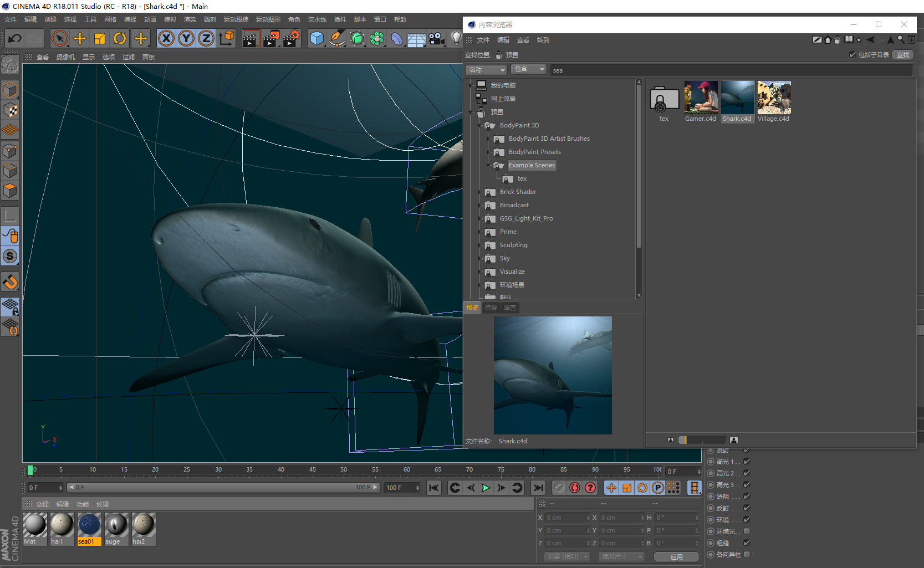The image size is (924, 568).
Task: Click the thumbnail size slider in Content Browser
Action: (702, 440)
